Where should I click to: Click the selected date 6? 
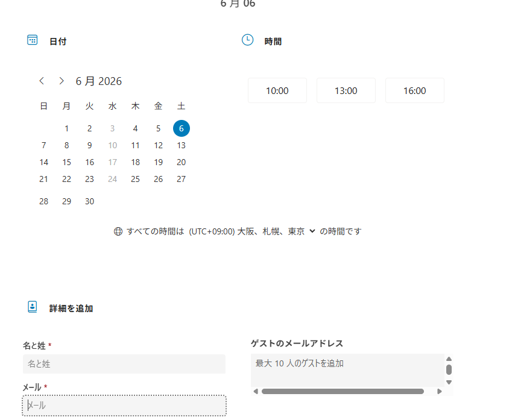182,128
